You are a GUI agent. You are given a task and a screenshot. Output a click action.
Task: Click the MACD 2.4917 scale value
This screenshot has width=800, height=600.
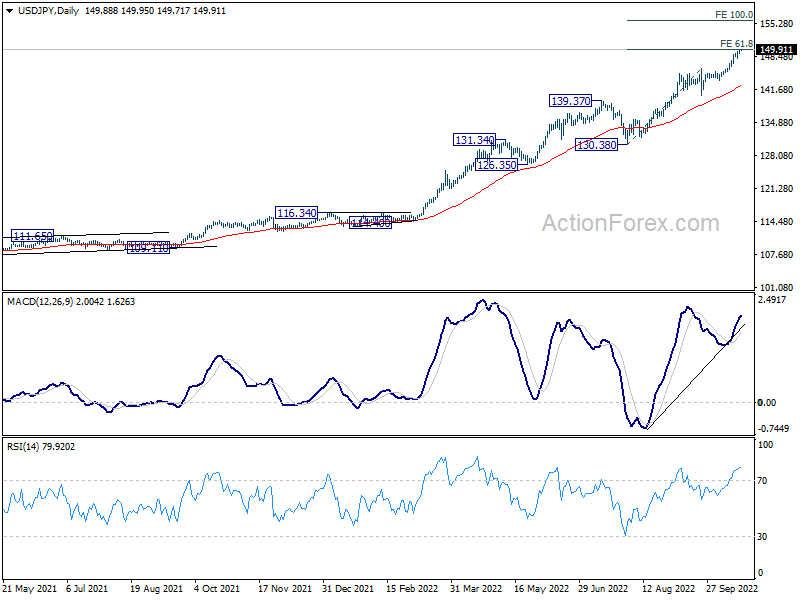tap(772, 300)
